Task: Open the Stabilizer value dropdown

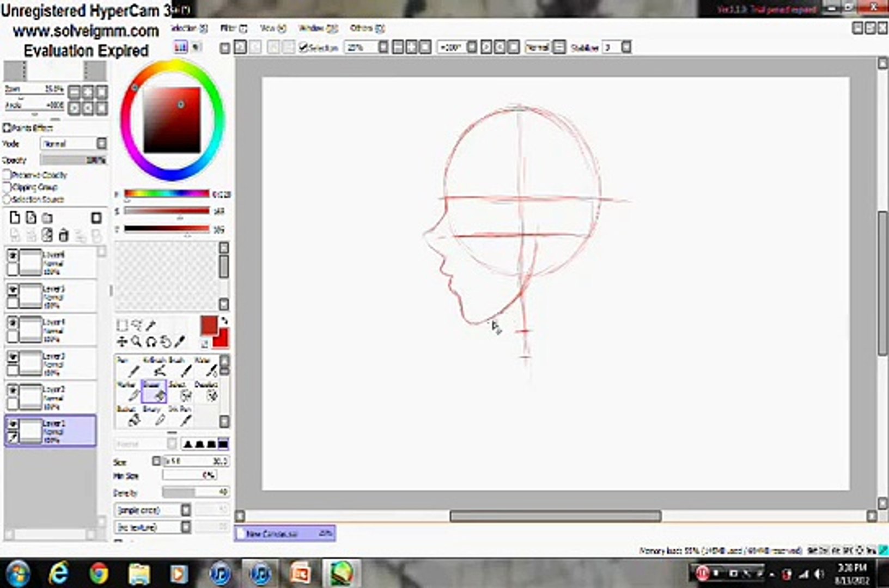Action: click(626, 47)
